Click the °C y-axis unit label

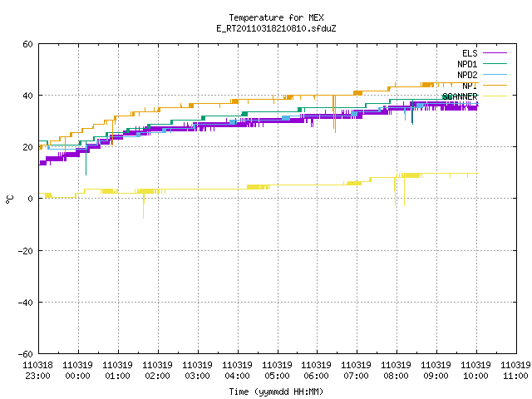9,199
